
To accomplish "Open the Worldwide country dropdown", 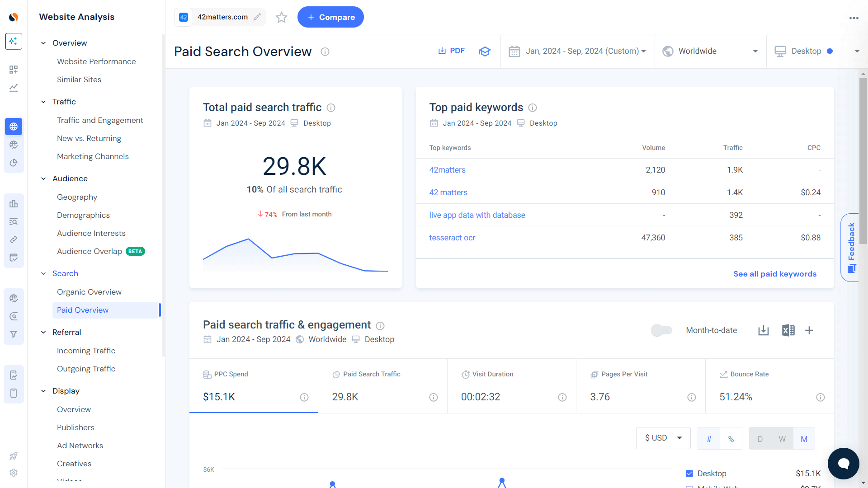I will pos(711,51).
